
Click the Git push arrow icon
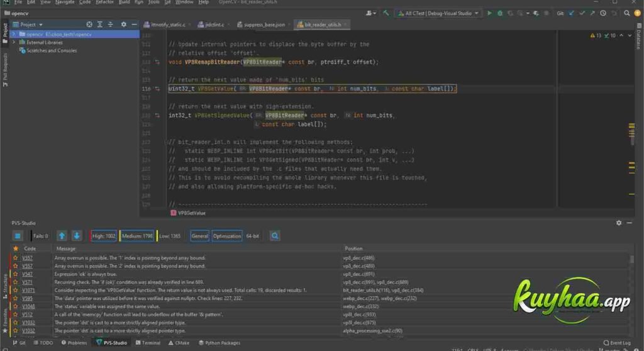(x=592, y=13)
